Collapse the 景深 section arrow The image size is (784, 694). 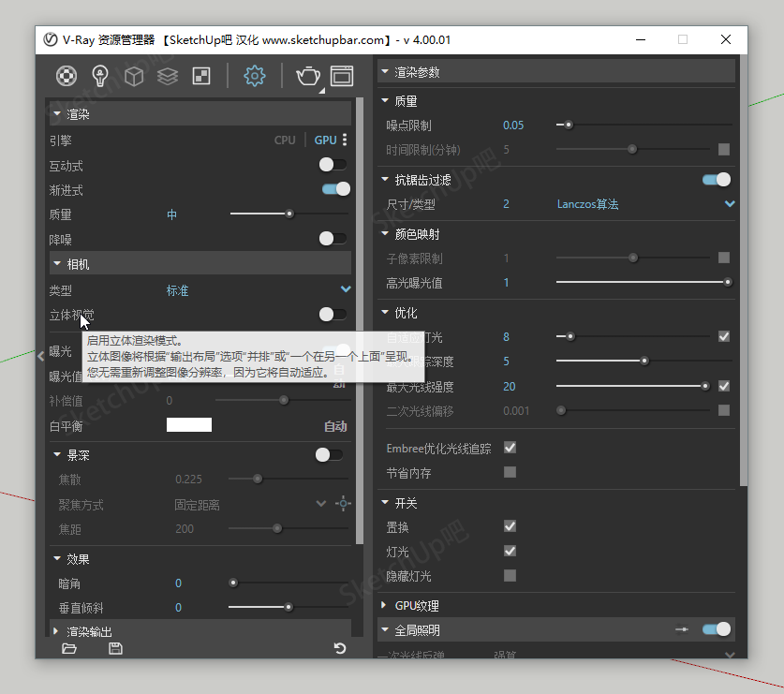pyautogui.click(x=57, y=454)
